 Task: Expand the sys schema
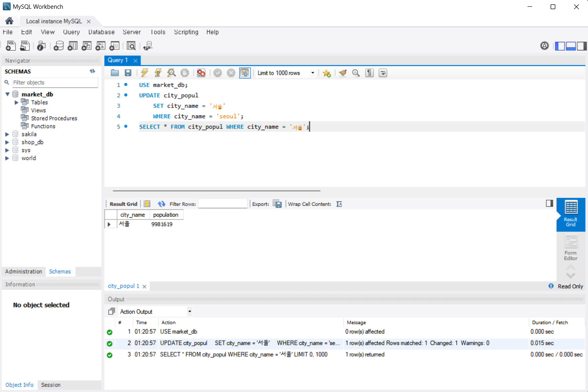pos(7,150)
